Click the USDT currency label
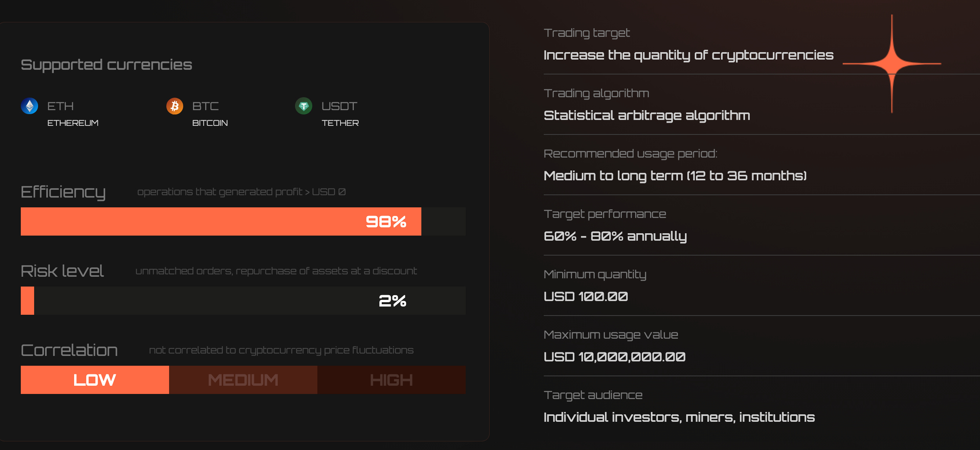This screenshot has width=980, height=450. click(x=339, y=106)
